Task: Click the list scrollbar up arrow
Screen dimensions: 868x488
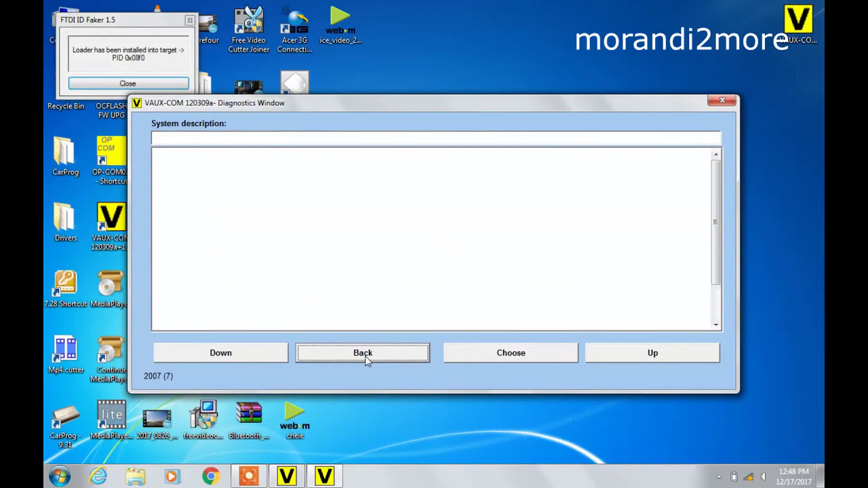Action: pos(716,155)
